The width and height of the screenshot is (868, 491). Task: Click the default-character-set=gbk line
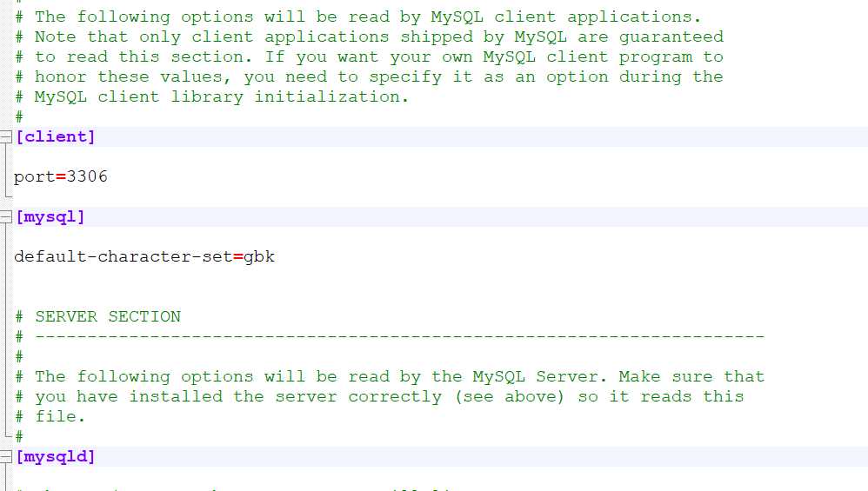144,256
